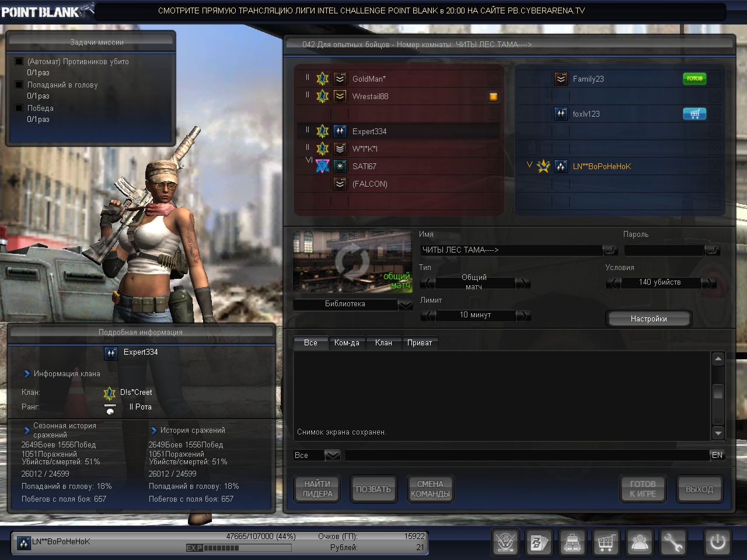Viewport: 747px width, 560px height.
Task: Click Wrestail88 rank insignia icon
Action: coord(340,96)
